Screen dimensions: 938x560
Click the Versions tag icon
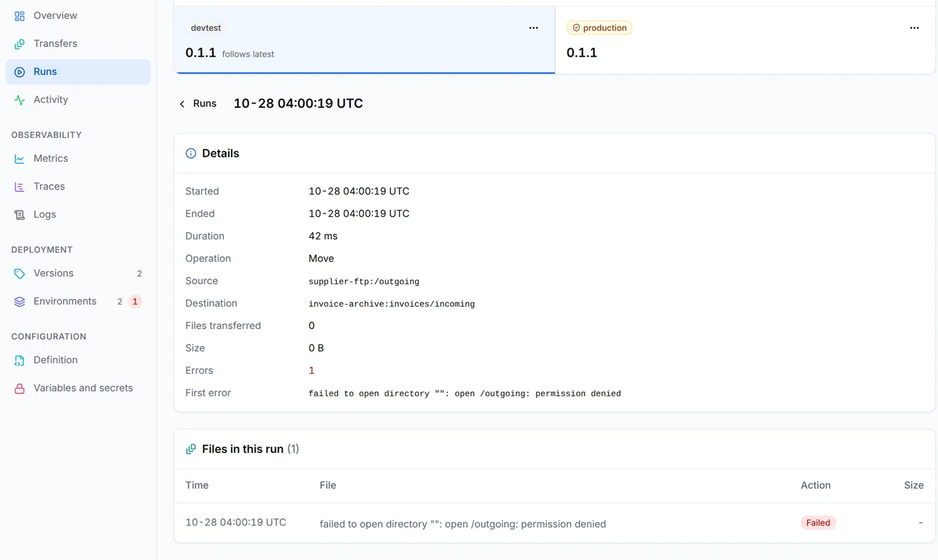(x=20, y=273)
